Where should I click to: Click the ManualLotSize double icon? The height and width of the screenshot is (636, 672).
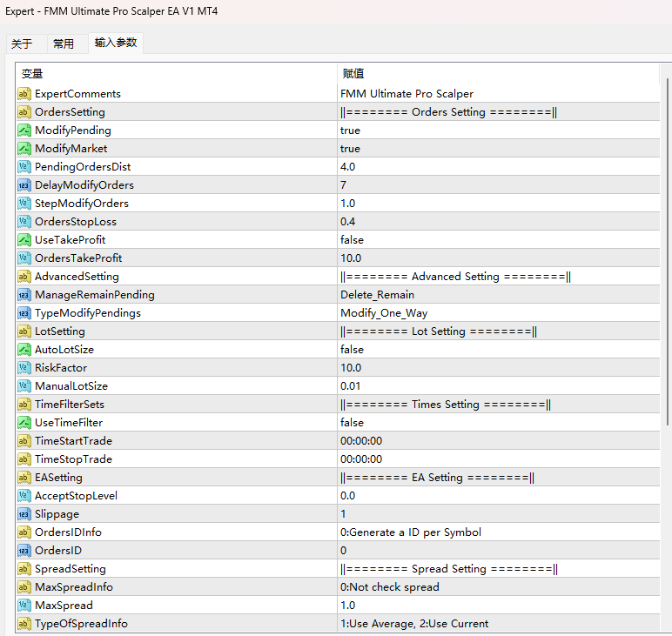pos(24,386)
